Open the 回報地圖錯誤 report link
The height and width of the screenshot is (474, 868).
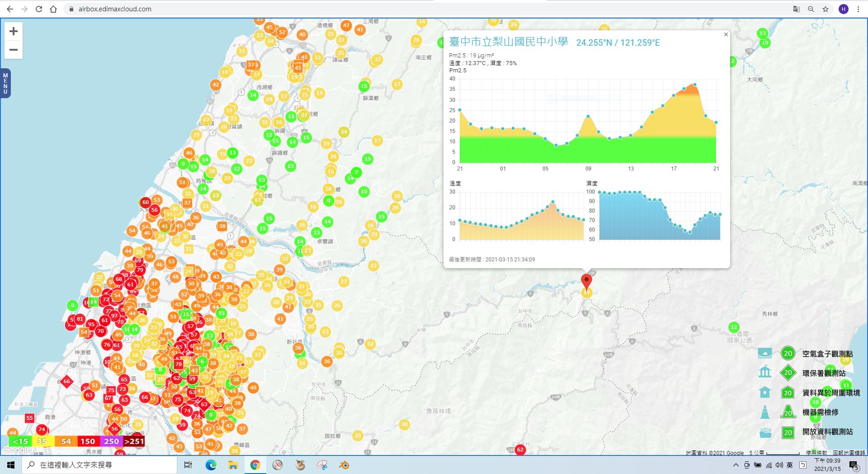[x=849, y=452]
